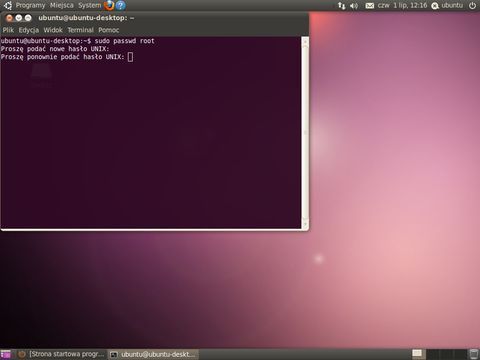Screen dimensions: 480x360
Task: Open the volume speaker indicator
Action: pos(354,6)
